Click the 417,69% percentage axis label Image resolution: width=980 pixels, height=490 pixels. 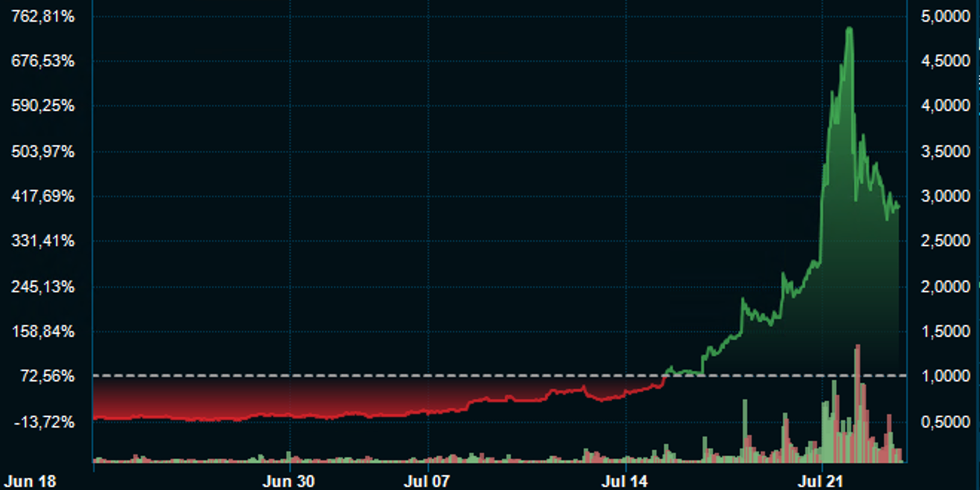[43, 196]
